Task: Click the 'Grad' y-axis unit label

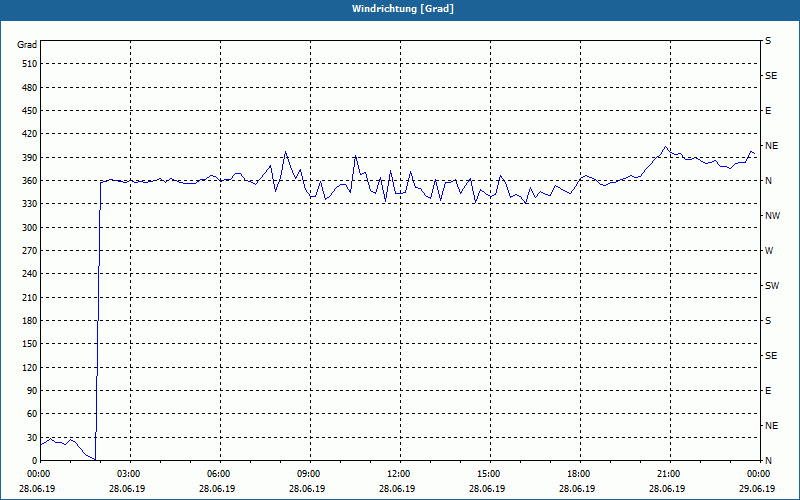Action: click(x=27, y=45)
